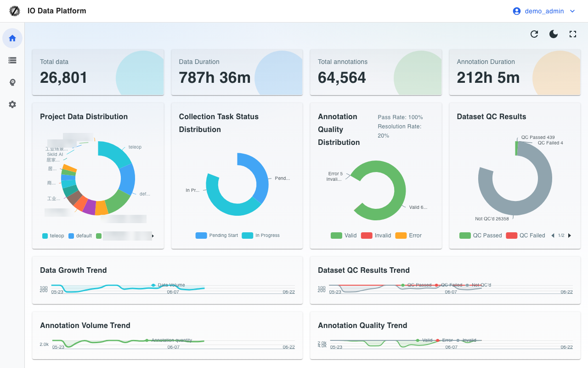Toggle the QC Passed legend in Dataset QC Results
This screenshot has width=588, height=368.
click(x=481, y=236)
